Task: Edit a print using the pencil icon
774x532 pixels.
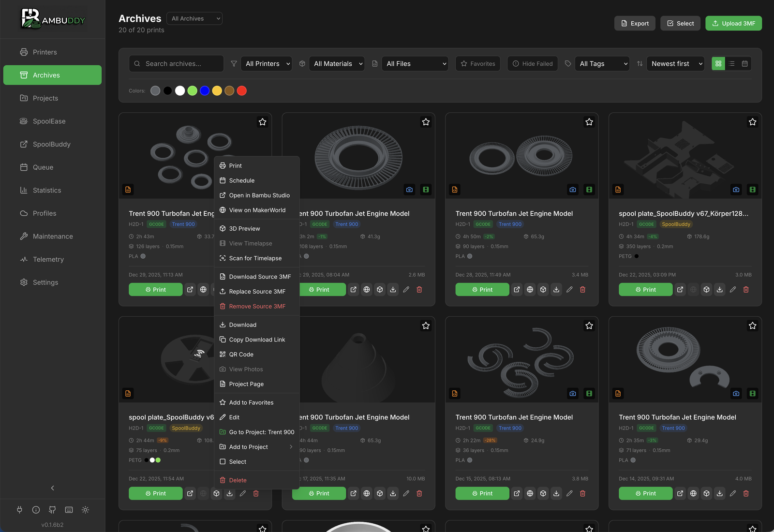Action: [x=569, y=289]
